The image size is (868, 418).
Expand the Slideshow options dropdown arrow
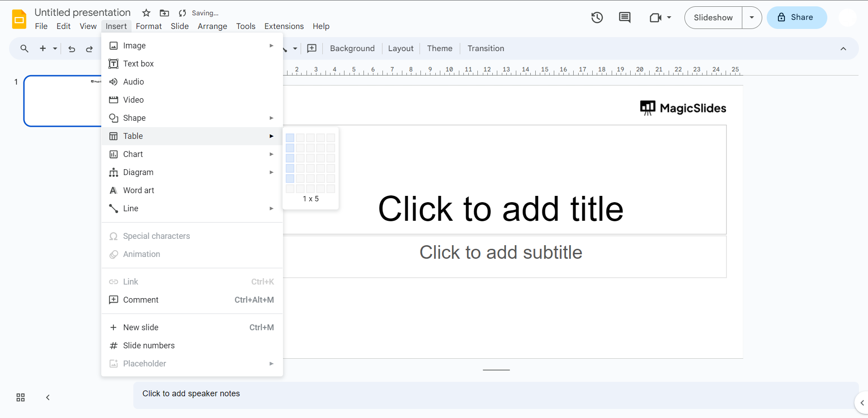pos(752,18)
